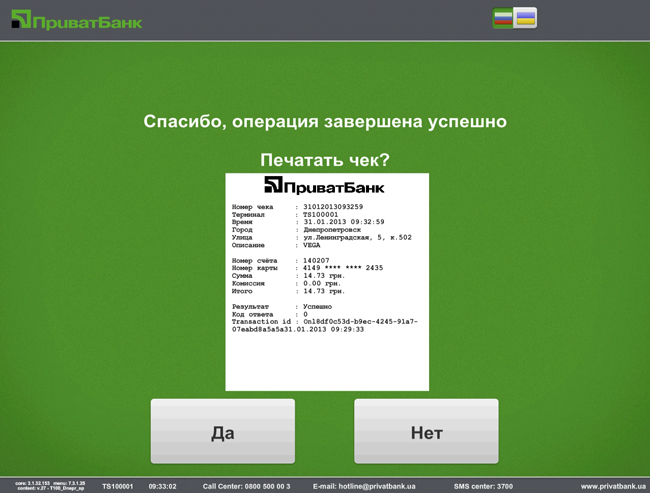Click the ПриватБанк logo on the receipt
Image resolution: width=650 pixels, height=493 pixels.
tap(324, 186)
